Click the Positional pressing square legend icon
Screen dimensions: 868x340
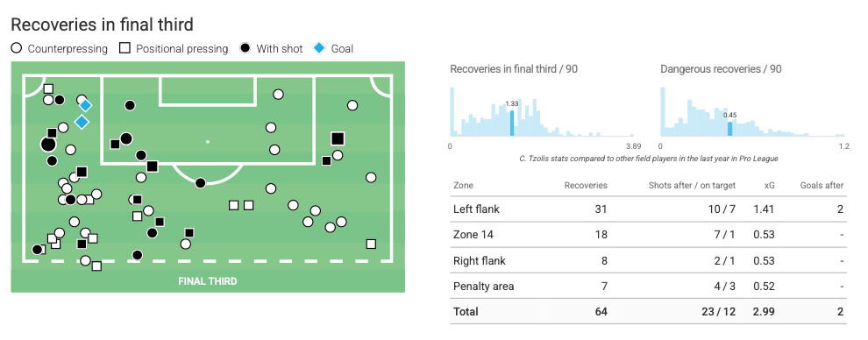pyautogui.click(x=125, y=48)
